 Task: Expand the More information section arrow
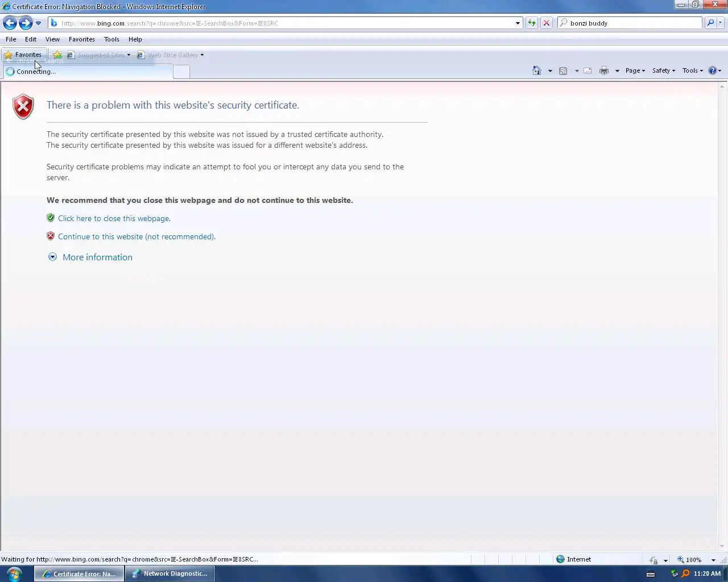tap(52, 257)
